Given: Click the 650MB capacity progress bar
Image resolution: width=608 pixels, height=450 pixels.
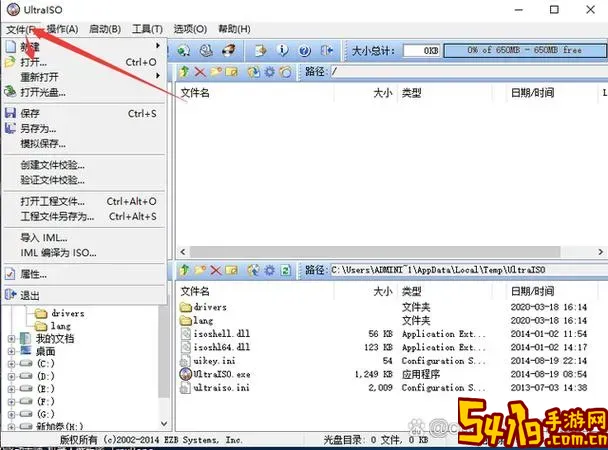Looking at the screenshot, I should (x=525, y=50).
